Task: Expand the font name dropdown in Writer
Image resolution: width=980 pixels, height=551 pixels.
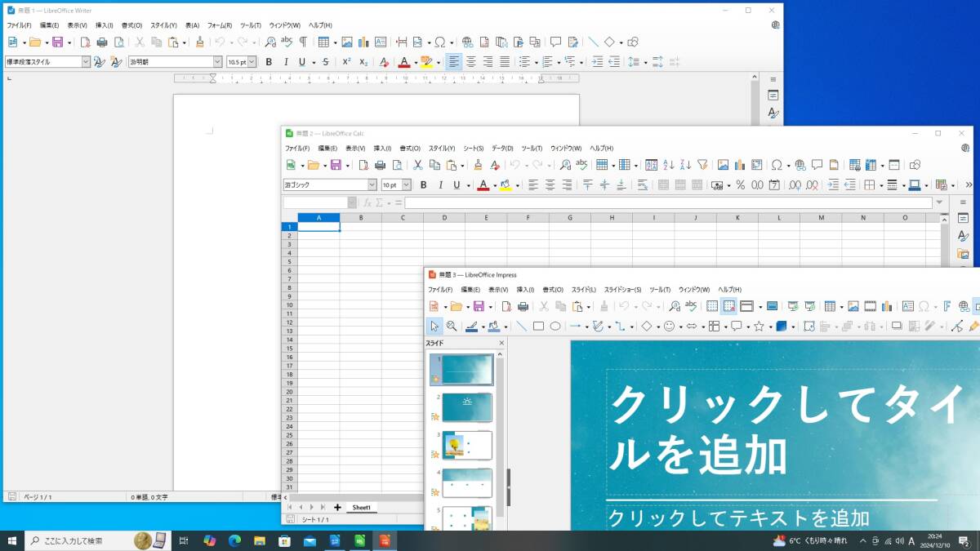Action: pos(217,62)
